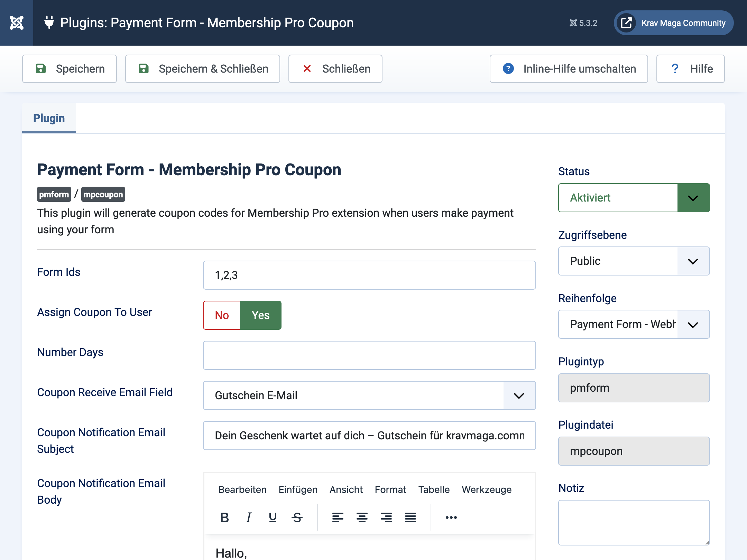
Task: Toggle bold formatting in editor
Action: point(224,517)
